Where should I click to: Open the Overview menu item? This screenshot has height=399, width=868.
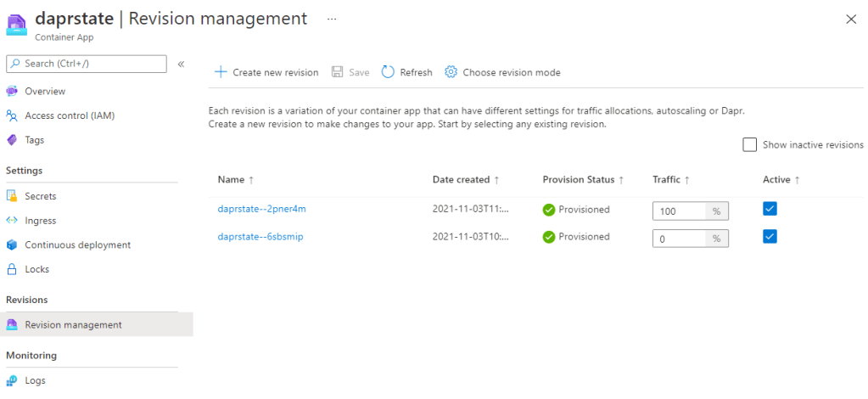(x=45, y=92)
